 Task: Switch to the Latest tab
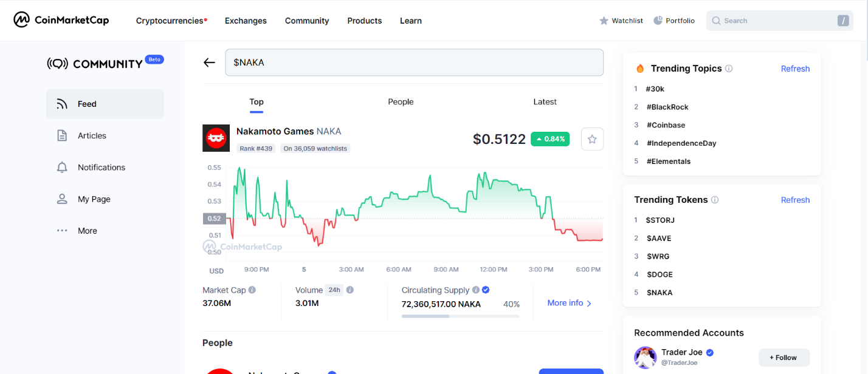[x=545, y=102]
